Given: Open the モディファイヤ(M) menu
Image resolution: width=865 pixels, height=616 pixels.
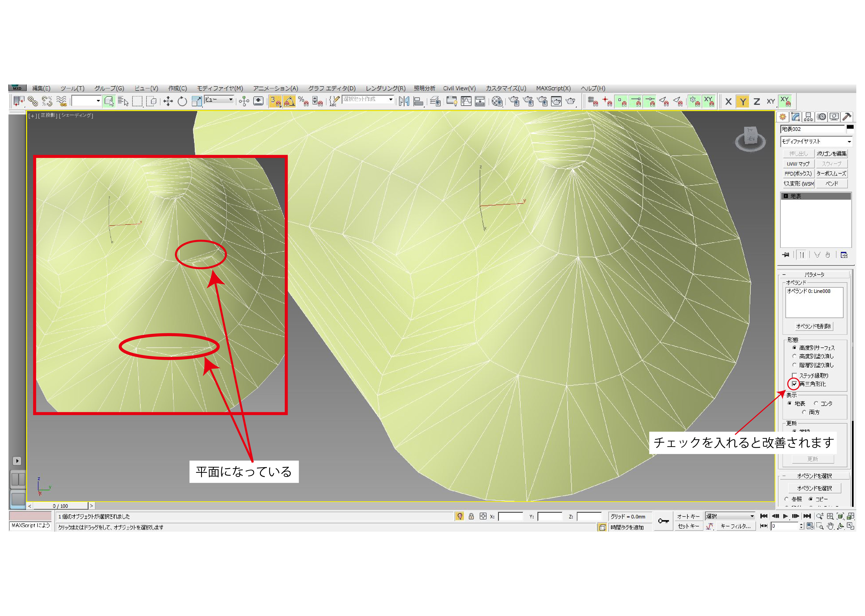Looking at the screenshot, I should point(220,88).
